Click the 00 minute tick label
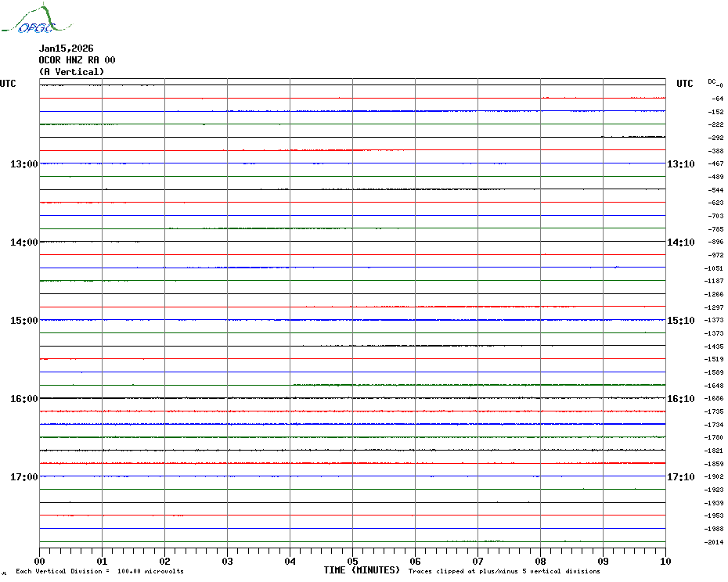The height and width of the screenshot is (582, 728). click(x=40, y=561)
